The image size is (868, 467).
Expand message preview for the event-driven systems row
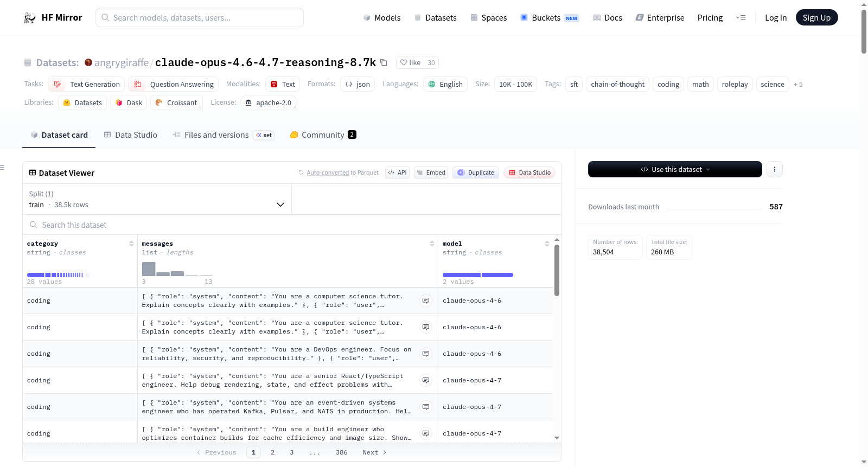[x=426, y=407]
